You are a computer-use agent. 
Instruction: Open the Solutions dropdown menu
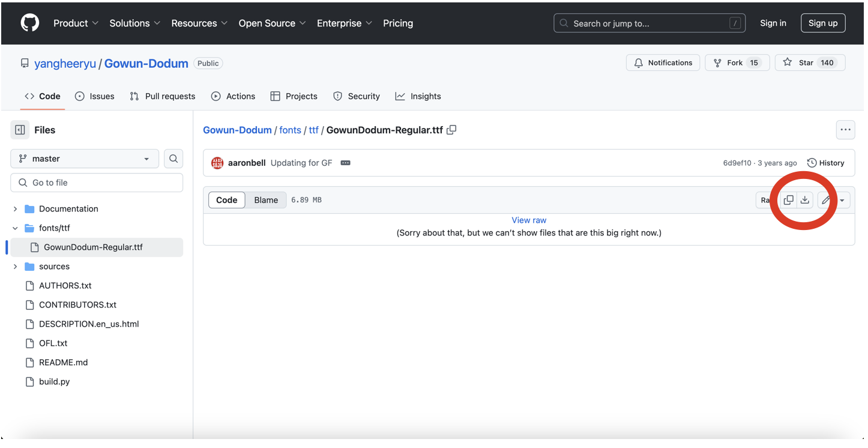[135, 23]
